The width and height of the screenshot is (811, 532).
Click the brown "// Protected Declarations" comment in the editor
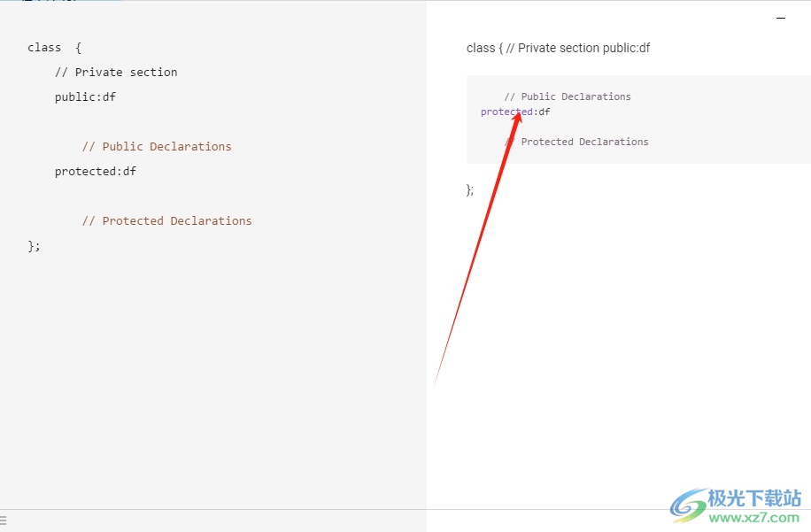tap(166, 221)
